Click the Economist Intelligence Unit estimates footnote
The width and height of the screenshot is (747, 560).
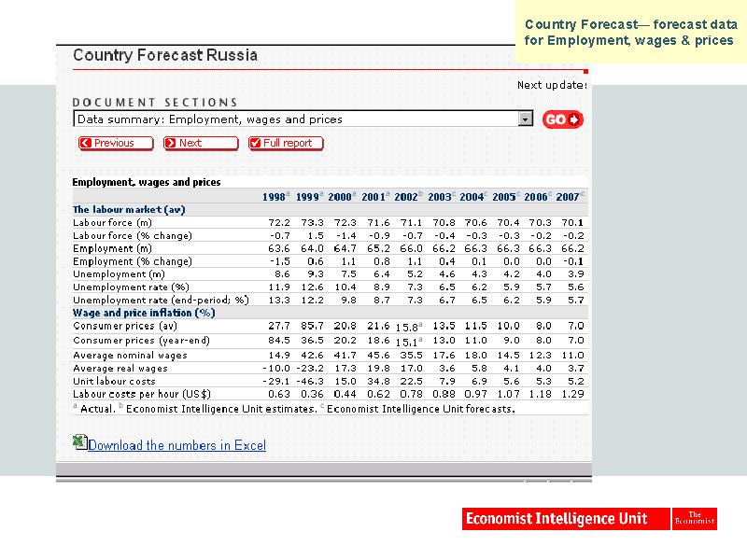pyautogui.click(x=221, y=409)
